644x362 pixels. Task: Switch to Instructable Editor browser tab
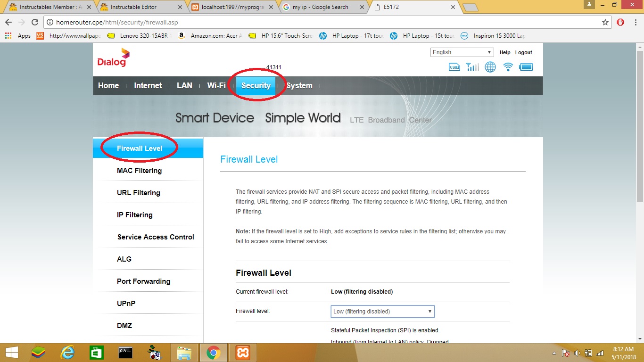[x=141, y=7]
